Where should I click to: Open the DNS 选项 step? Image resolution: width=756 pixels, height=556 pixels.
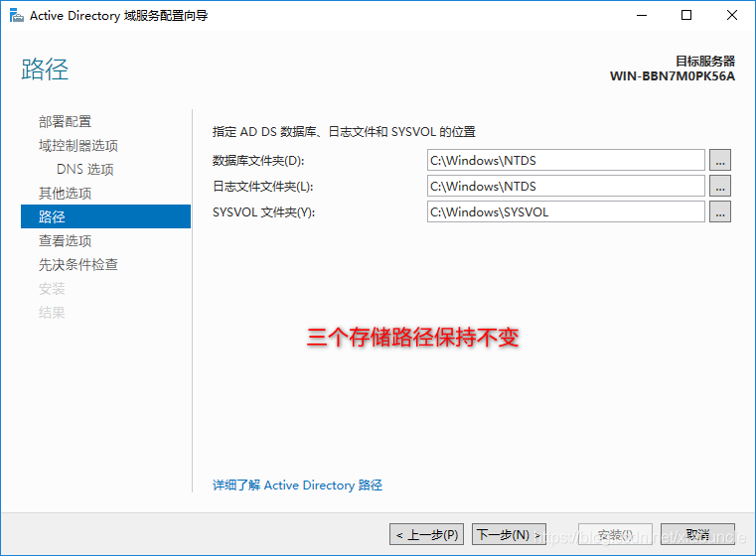[x=84, y=169]
